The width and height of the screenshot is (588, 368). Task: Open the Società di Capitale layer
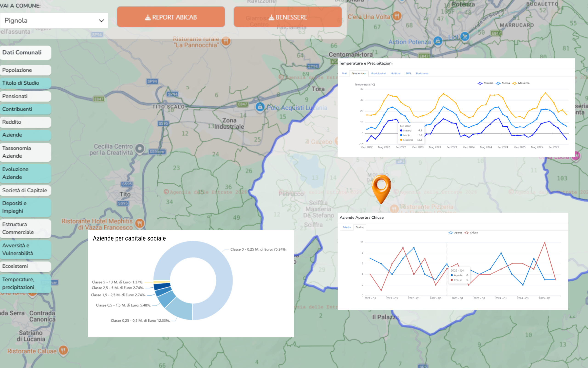(x=25, y=190)
